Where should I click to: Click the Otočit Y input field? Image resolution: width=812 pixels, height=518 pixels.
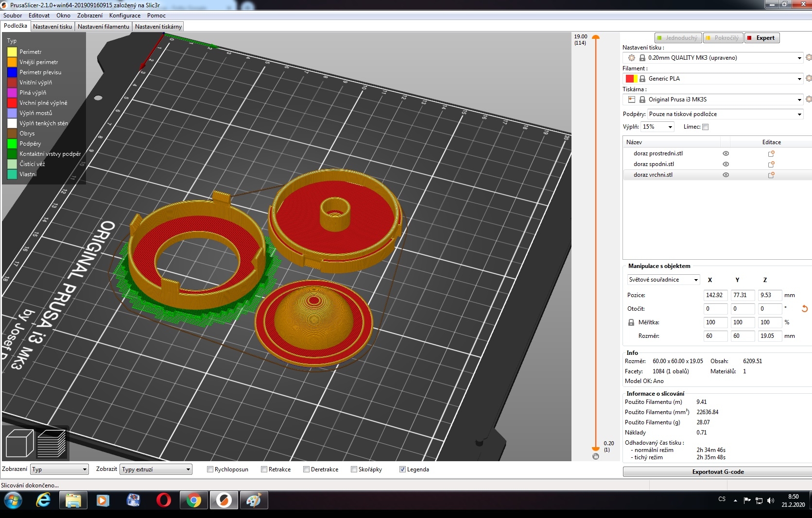[x=743, y=309]
